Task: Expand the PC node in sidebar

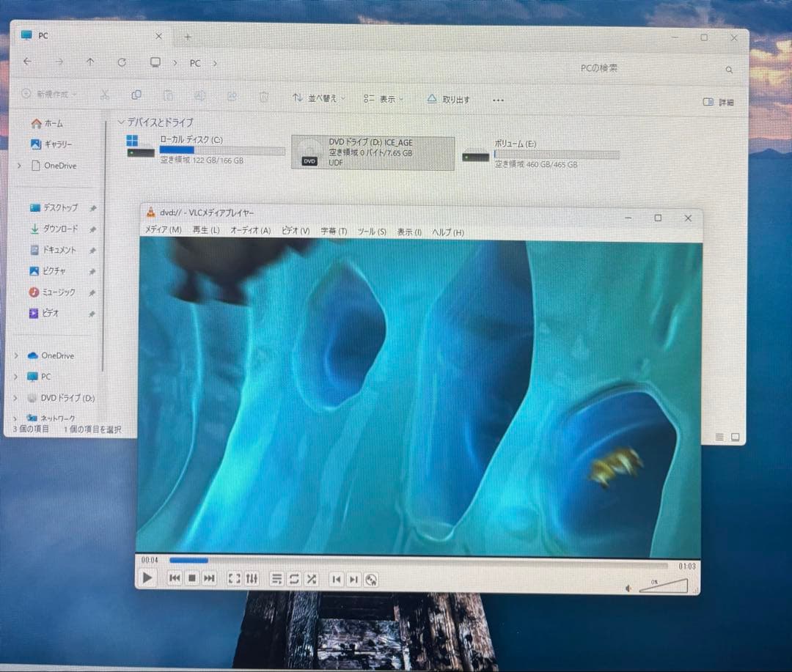Action: click(x=15, y=377)
